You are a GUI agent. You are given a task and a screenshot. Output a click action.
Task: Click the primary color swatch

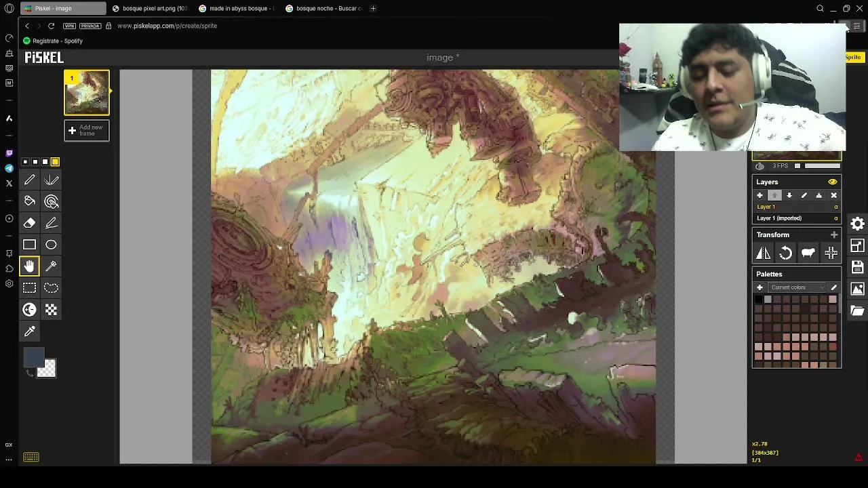[33, 357]
